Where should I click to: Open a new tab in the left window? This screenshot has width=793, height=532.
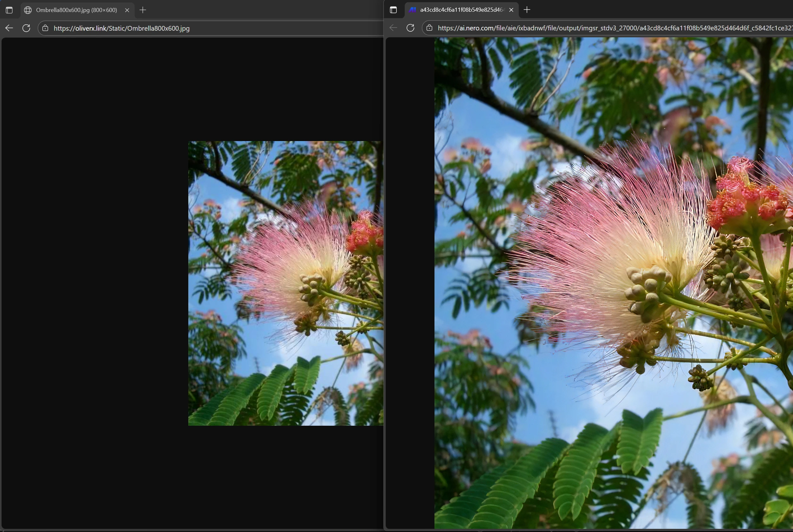pyautogui.click(x=143, y=10)
